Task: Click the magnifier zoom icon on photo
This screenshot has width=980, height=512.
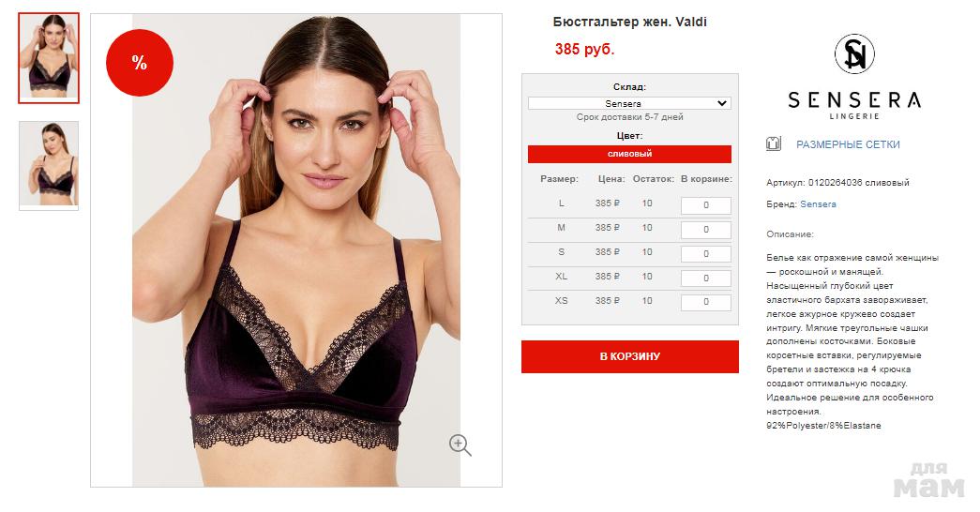Action: coord(460,445)
